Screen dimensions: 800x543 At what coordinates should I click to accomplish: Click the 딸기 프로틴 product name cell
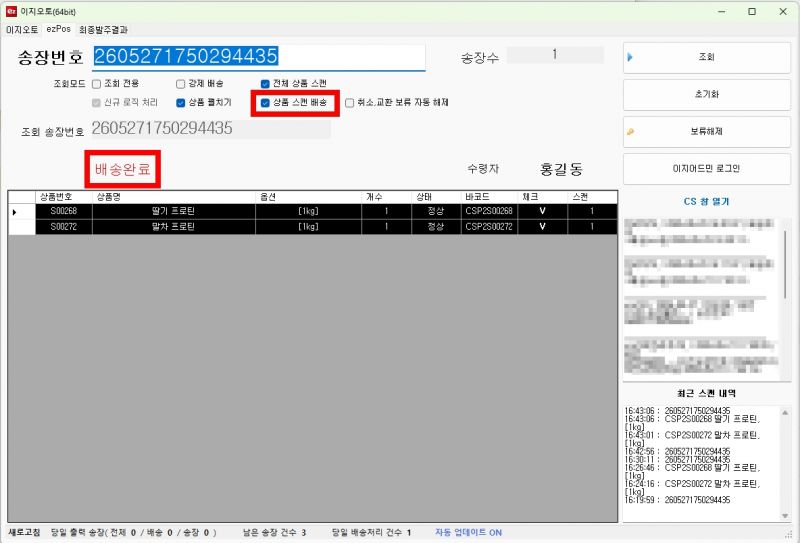[174, 211]
